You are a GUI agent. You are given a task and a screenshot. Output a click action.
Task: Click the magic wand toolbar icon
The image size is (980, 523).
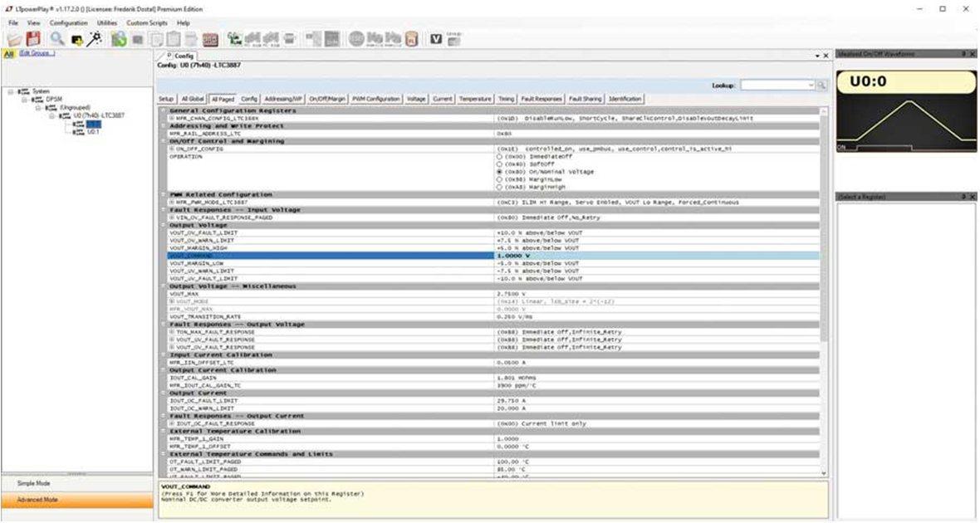[94, 39]
